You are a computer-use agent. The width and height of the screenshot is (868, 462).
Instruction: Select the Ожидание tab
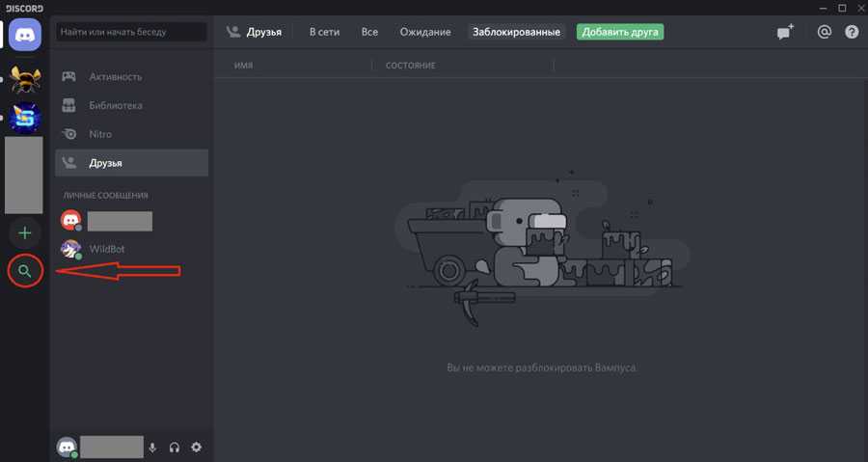(423, 32)
